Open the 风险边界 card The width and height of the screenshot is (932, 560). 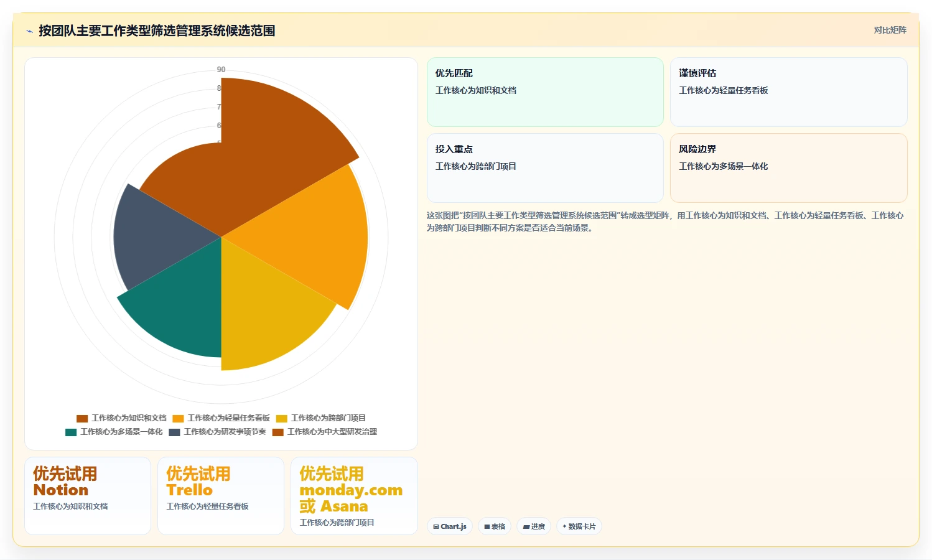click(x=788, y=168)
